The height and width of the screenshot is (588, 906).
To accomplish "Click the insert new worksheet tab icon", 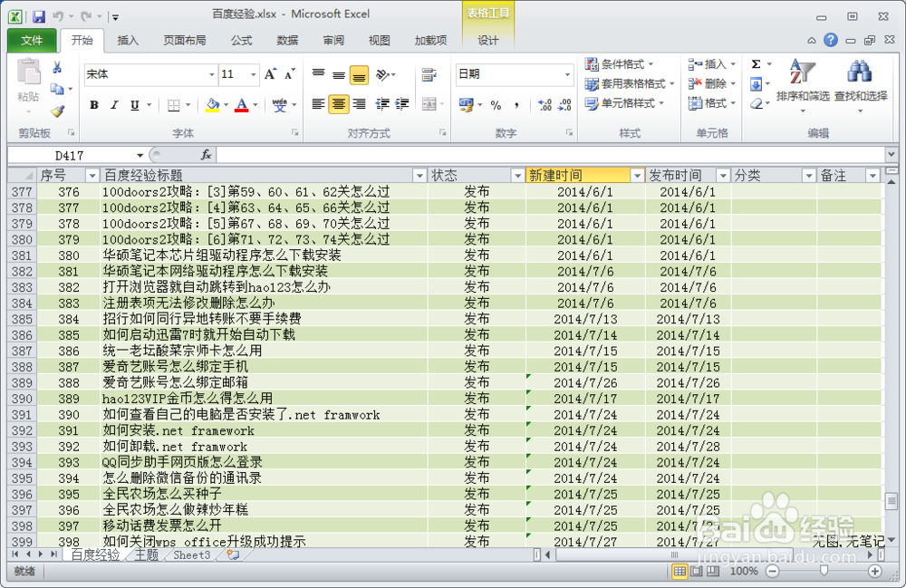I will pyautogui.click(x=233, y=554).
